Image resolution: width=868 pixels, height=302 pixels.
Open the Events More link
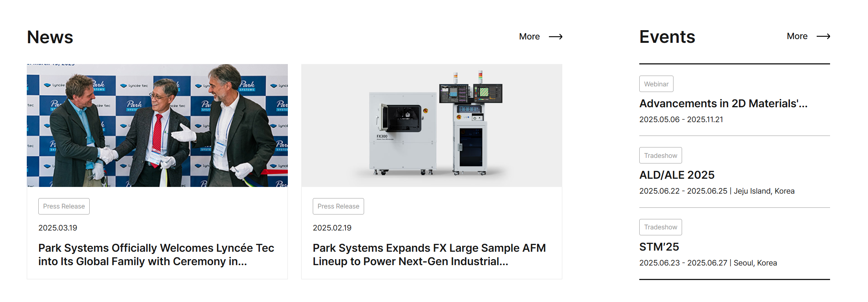pos(808,36)
